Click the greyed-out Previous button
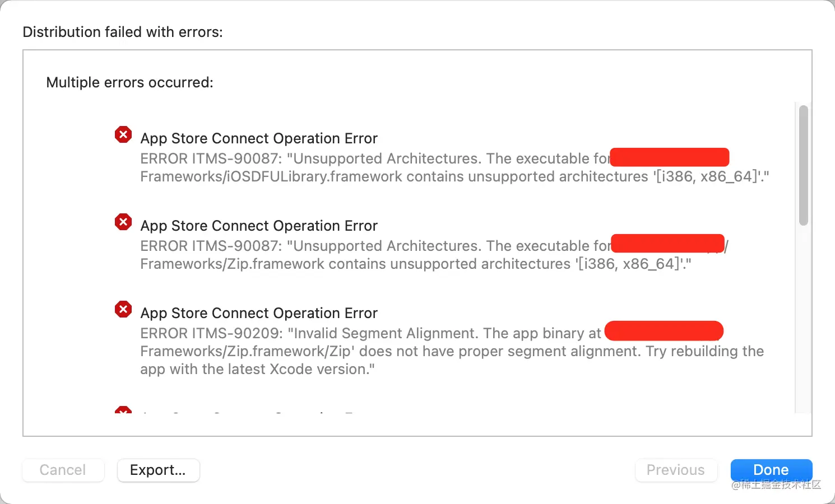This screenshot has width=835, height=504. tap(675, 470)
